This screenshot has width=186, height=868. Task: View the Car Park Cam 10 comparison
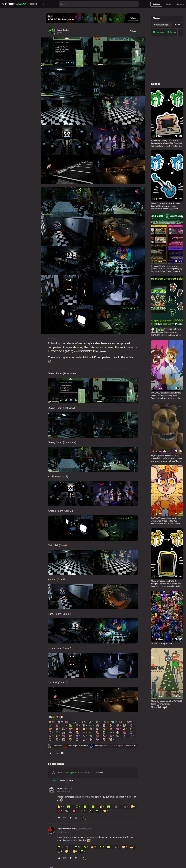click(93, 699)
